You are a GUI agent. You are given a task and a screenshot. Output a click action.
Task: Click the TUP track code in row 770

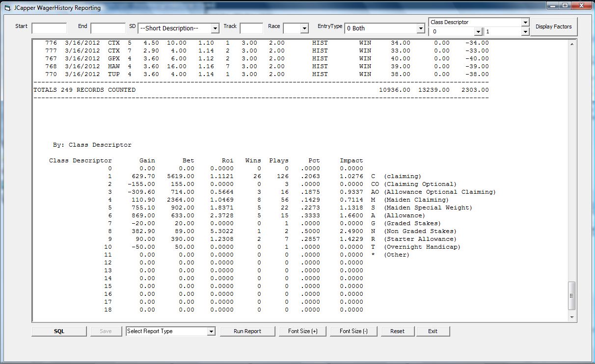tap(114, 75)
